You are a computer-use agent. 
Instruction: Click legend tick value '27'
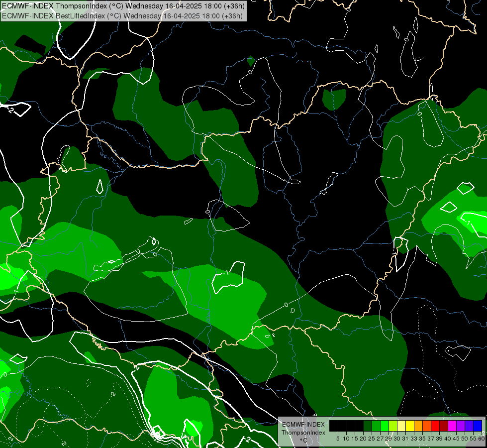click(380, 439)
